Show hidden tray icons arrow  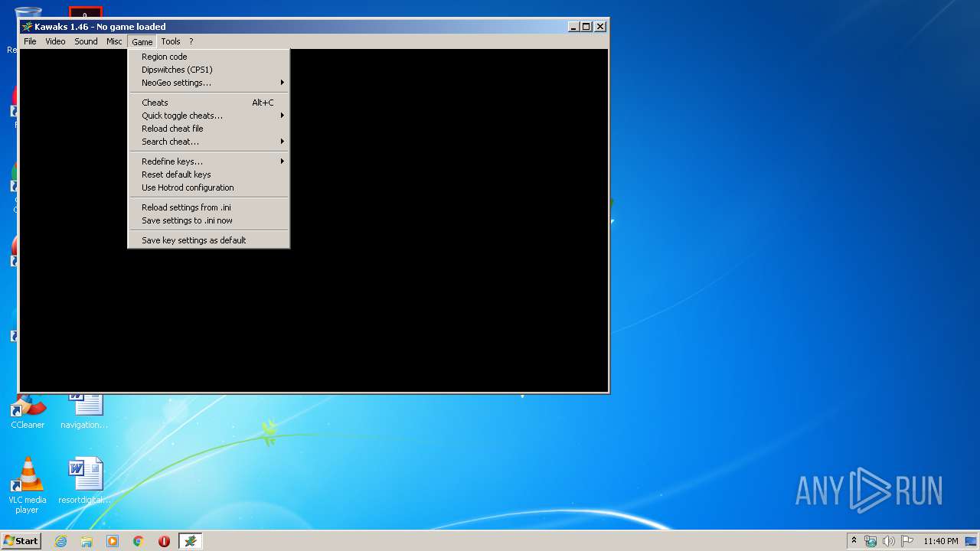[854, 540]
